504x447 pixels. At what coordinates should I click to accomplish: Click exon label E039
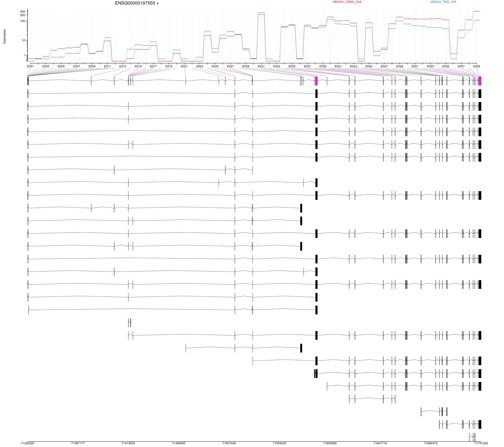point(323,66)
